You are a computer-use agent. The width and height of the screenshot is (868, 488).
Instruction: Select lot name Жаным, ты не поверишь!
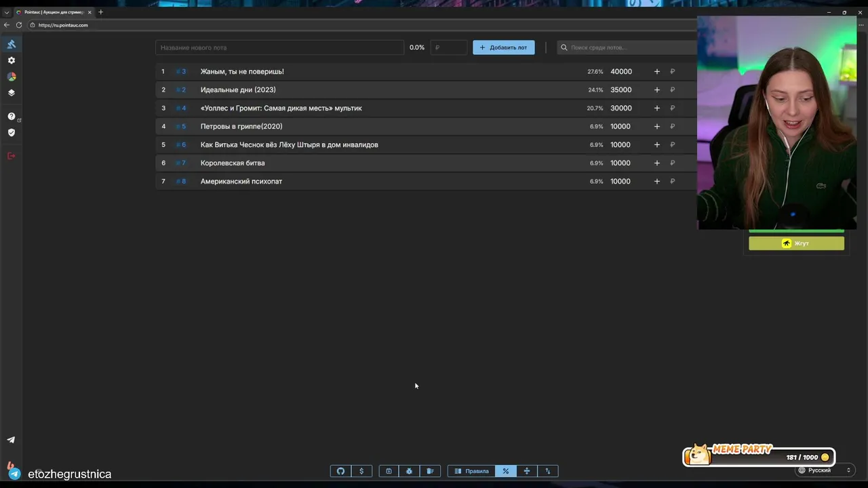click(x=242, y=71)
